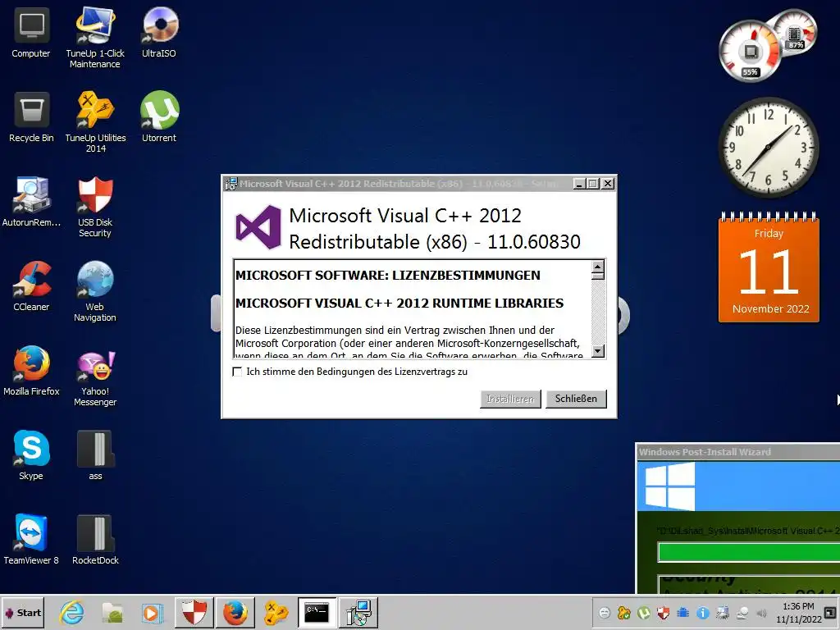Click red shield icon in system tray
The height and width of the screenshot is (630, 840).
point(663,613)
